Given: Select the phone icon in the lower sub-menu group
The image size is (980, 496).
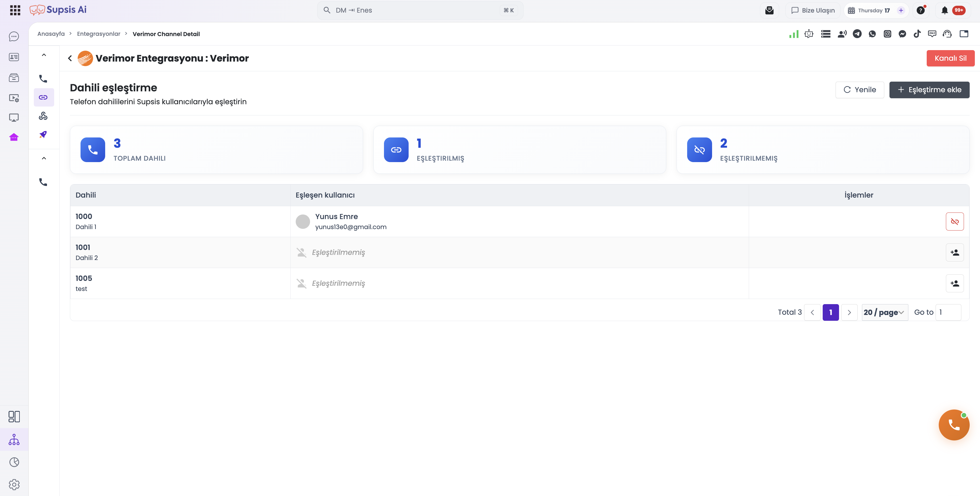Looking at the screenshot, I should pyautogui.click(x=43, y=182).
